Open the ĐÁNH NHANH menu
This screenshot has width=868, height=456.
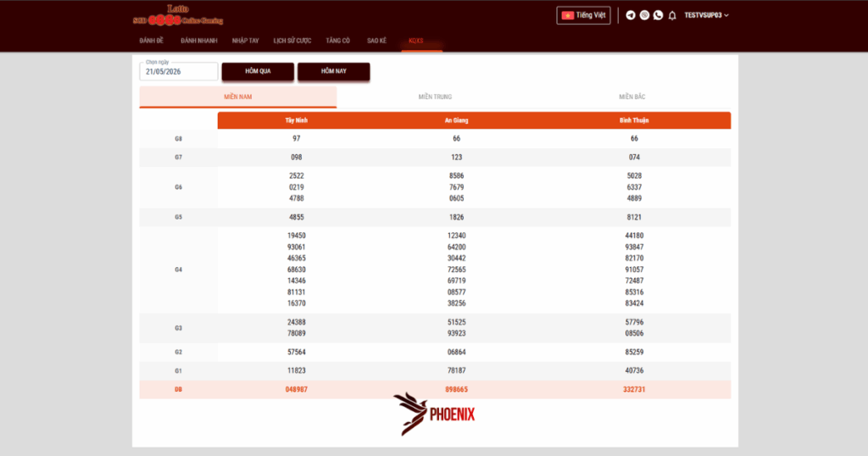[x=198, y=41]
